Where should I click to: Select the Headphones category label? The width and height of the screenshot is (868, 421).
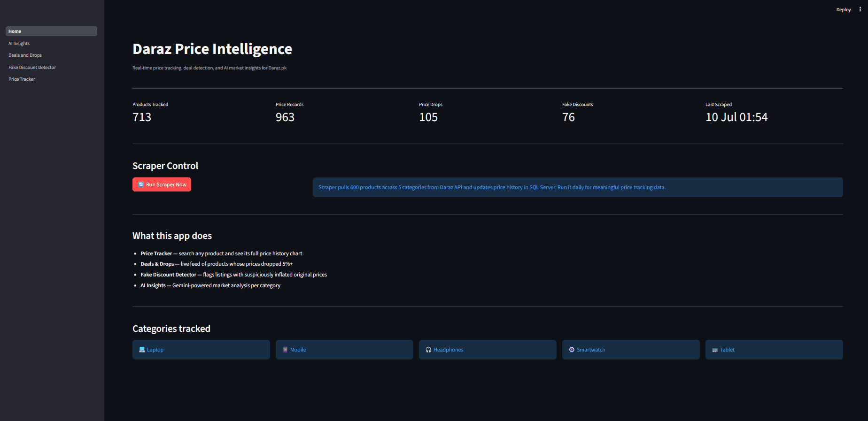click(449, 350)
